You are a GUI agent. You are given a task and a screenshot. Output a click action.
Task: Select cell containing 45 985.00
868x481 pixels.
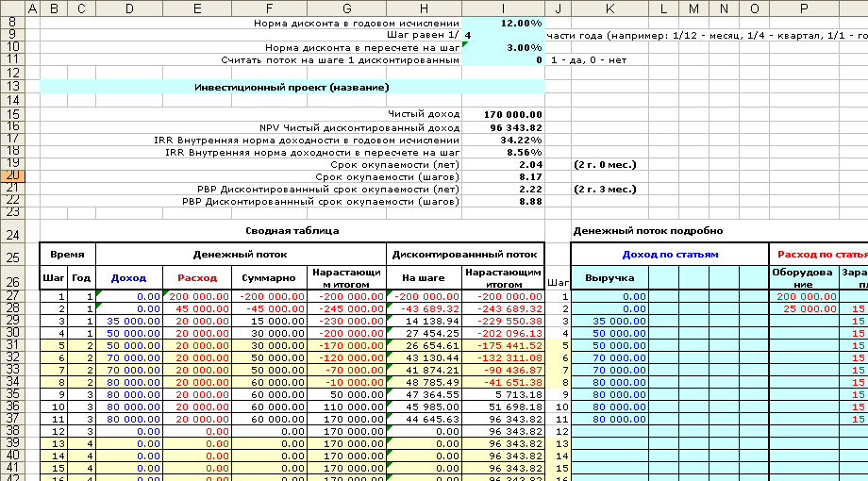[424, 406]
